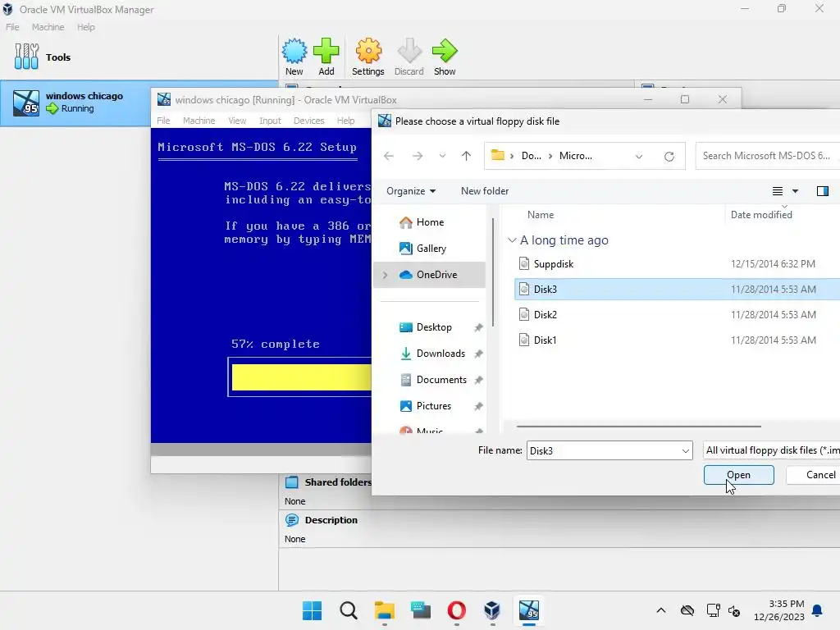The height and width of the screenshot is (630, 840).
Task: Show hidden system tray icons
Action: 661,610
